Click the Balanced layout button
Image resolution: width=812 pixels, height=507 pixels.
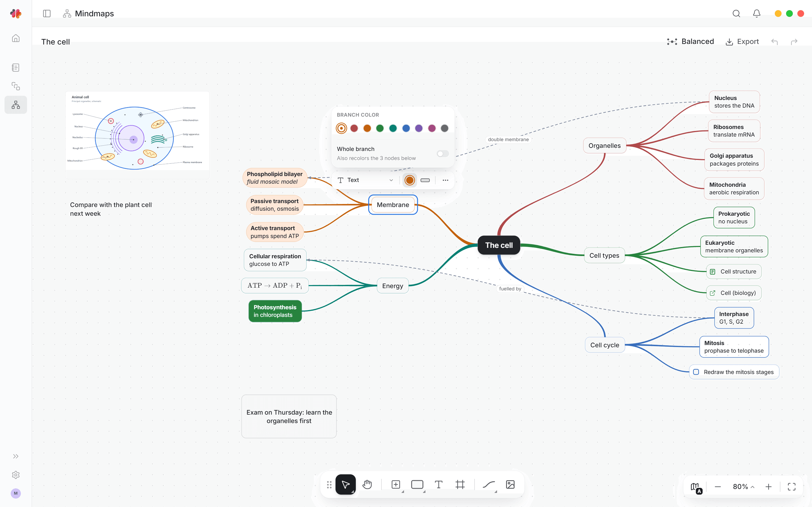pyautogui.click(x=690, y=42)
